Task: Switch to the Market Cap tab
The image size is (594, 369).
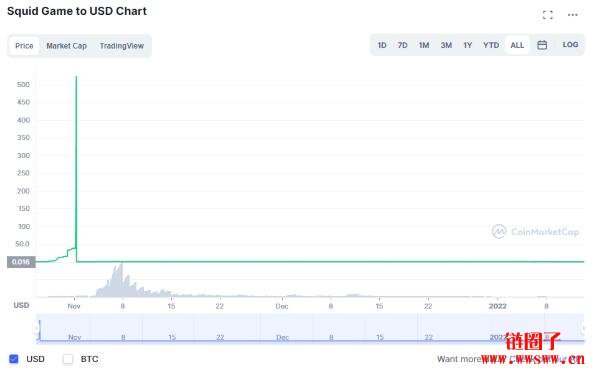Action: coord(66,46)
